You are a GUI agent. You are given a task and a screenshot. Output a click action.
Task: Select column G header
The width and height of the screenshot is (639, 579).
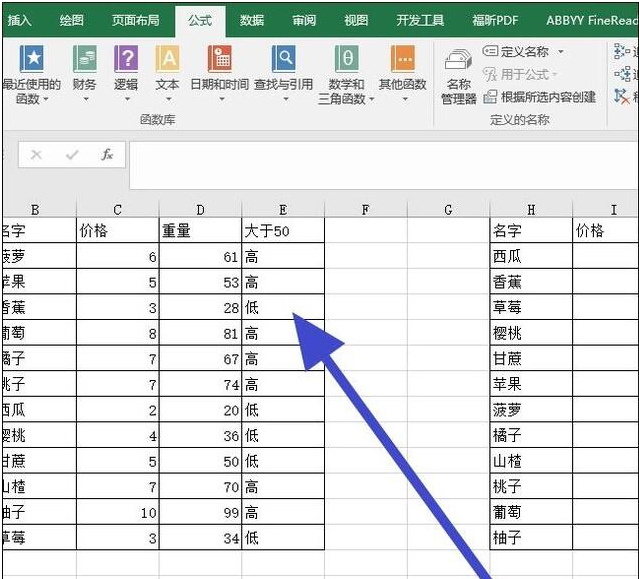448,209
